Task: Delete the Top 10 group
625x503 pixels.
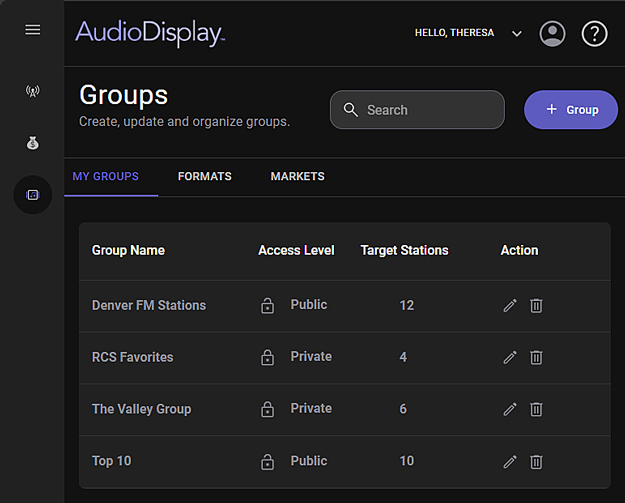Action: point(536,461)
